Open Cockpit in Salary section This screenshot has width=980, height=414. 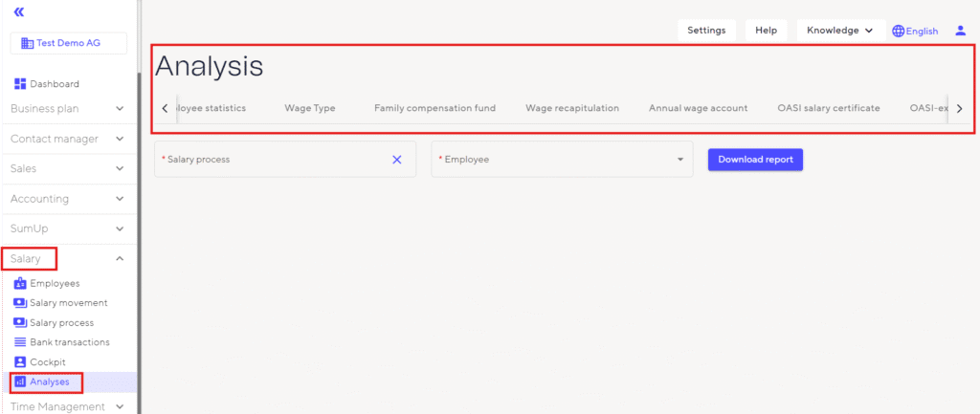coord(48,362)
